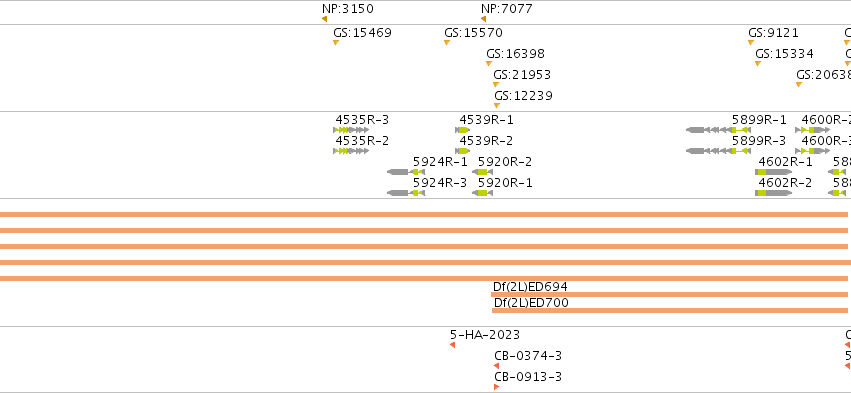
Task: Click the 5924R-1 label text
Action: (x=440, y=162)
